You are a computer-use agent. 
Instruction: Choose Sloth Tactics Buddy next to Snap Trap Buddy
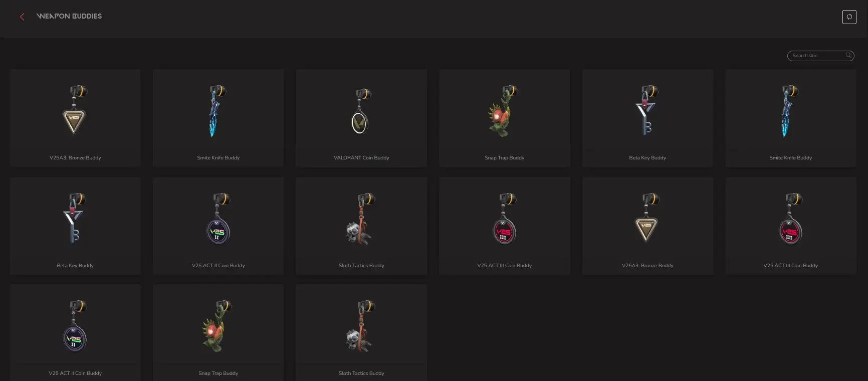[361, 332]
